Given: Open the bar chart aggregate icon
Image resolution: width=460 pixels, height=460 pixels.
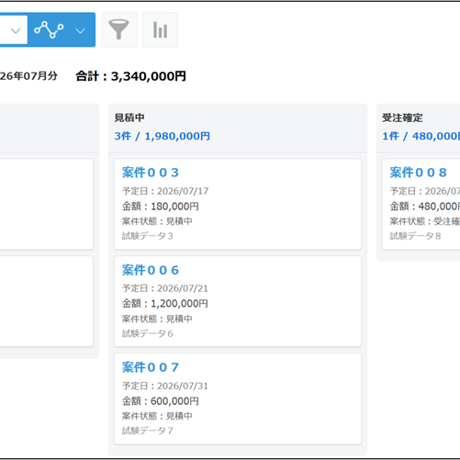Looking at the screenshot, I should point(160,30).
